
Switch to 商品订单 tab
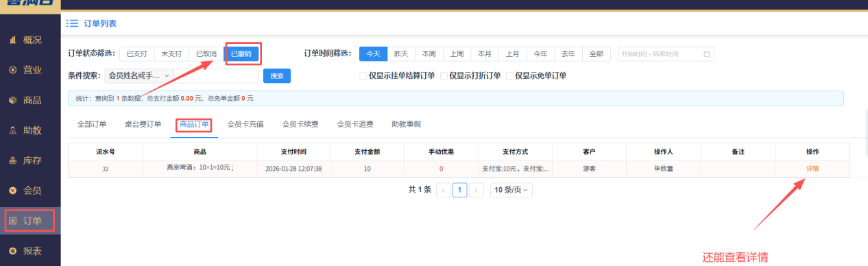(x=194, y=125)
